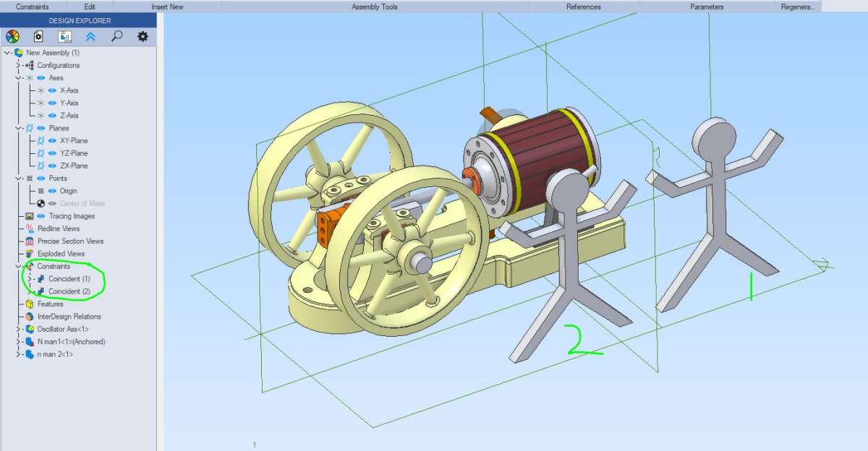Click the X-Axis axis icon
The height and width of the screenshot is (451, 868).
point(41,90)
